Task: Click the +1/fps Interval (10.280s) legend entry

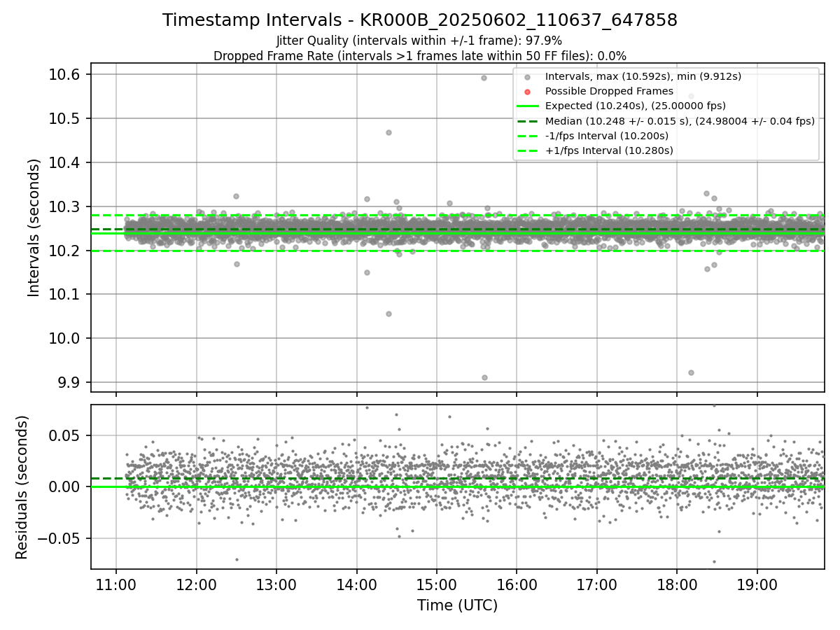Action: click(x=595, y=150)
